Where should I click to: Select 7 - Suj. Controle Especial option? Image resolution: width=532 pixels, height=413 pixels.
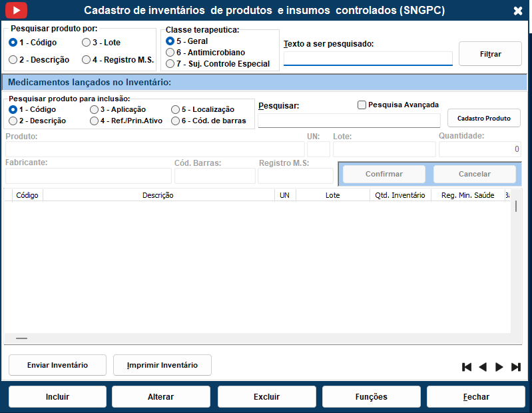pyautogui.click(x=170, y=64)
